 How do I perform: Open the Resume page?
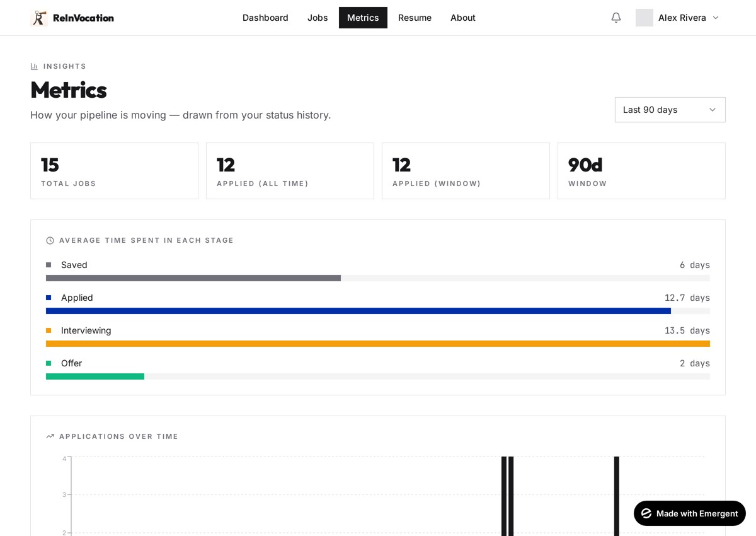pyautogui.click(x=415, y=18)
